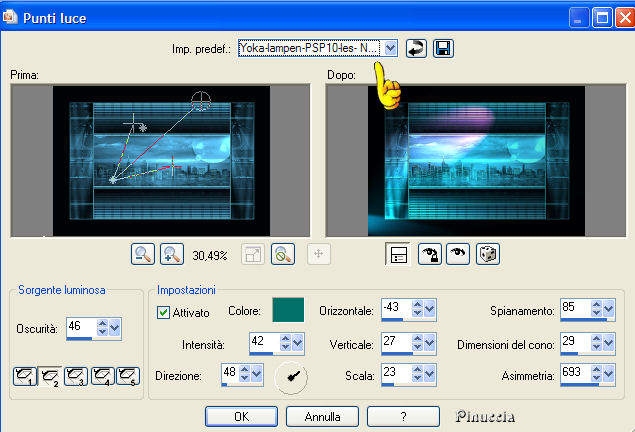Screen dimensions: 635x432
Task: Reset settings to default with the arrow icon
Action: (416, 49)
